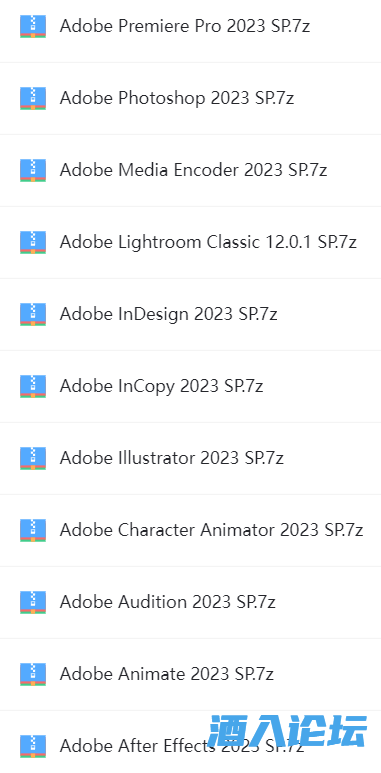Click the Animate 2023 archive icon
Screen dimensions: 381x773
click(x=33, y=674)
